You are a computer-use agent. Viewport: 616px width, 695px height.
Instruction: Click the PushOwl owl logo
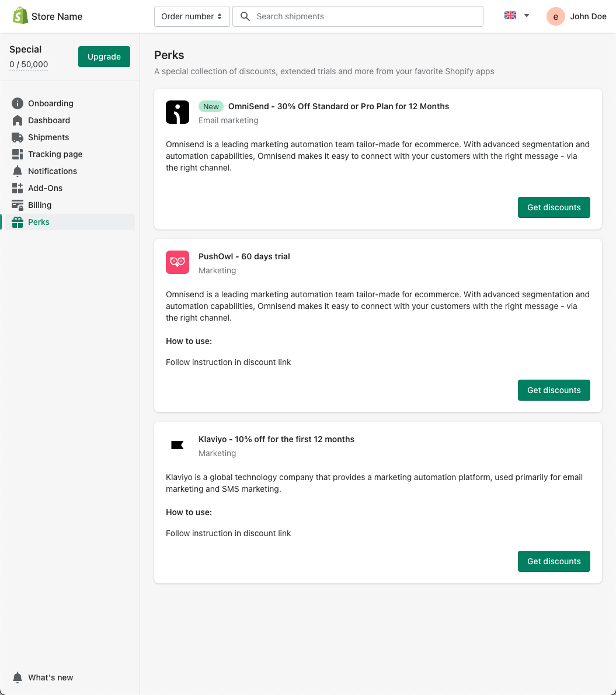[x=178, y=262]
